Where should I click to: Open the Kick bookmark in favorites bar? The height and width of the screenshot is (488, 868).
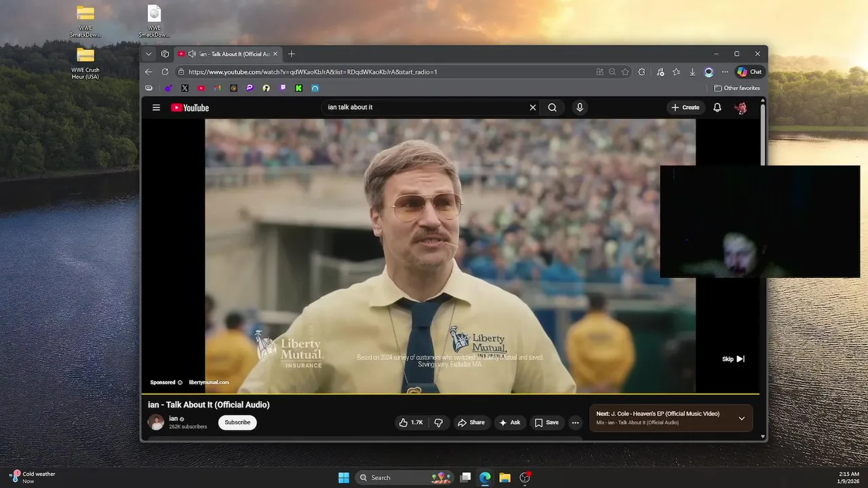(299, 88)
